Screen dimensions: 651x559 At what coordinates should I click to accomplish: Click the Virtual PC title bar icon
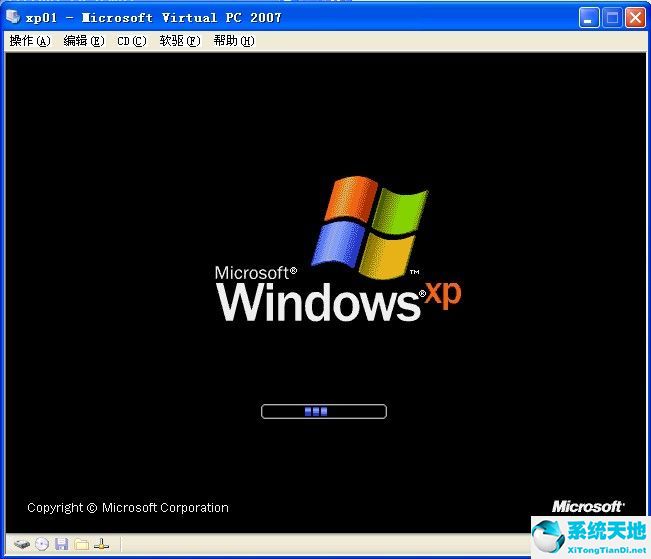click(x=13, y=17)
